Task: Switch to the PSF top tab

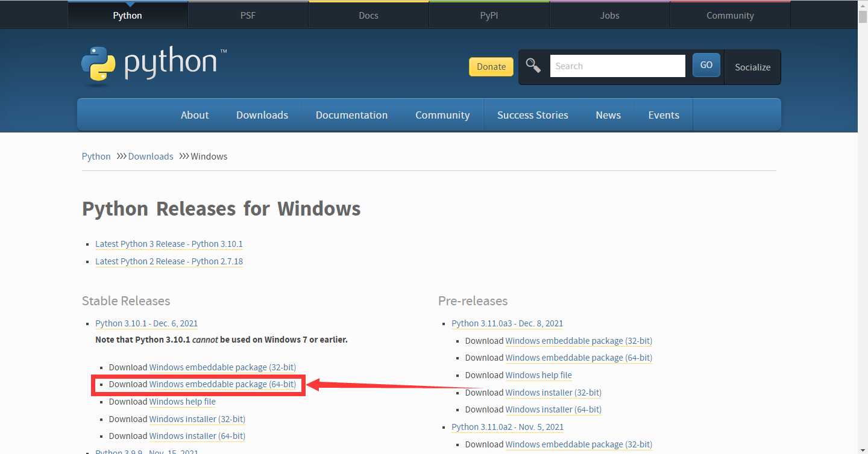Action: click(248, 15)
